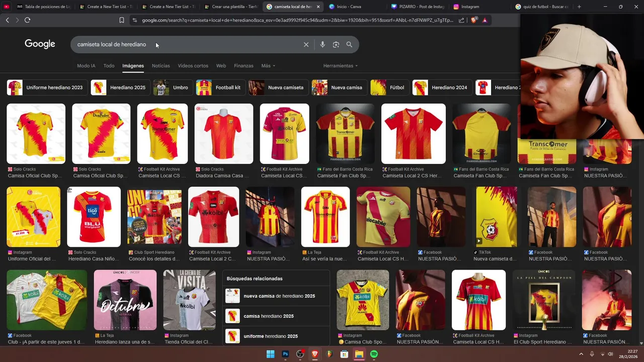Switch to the Crear una plantilla tab

pos(231,7)
